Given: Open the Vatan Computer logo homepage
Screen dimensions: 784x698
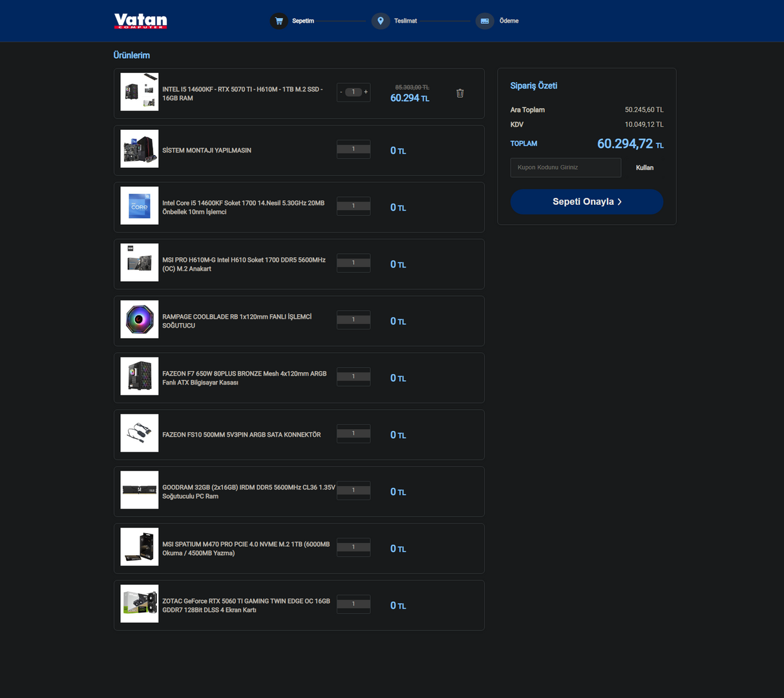Looking at the screenshot, I should coord(140,21).
